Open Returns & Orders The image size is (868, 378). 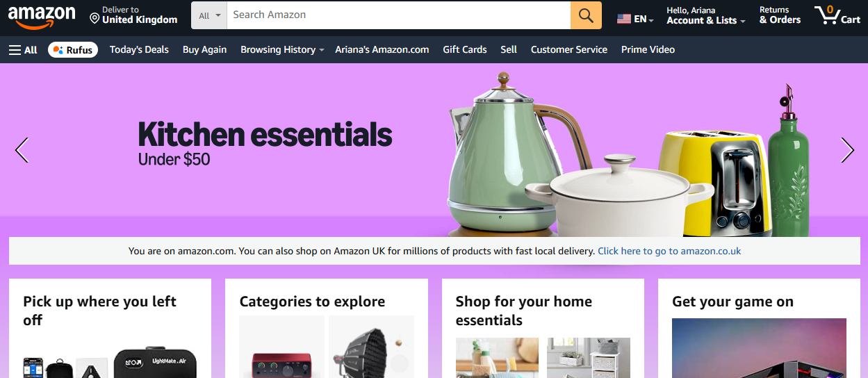pyautogui.click(x=780, y=16)
